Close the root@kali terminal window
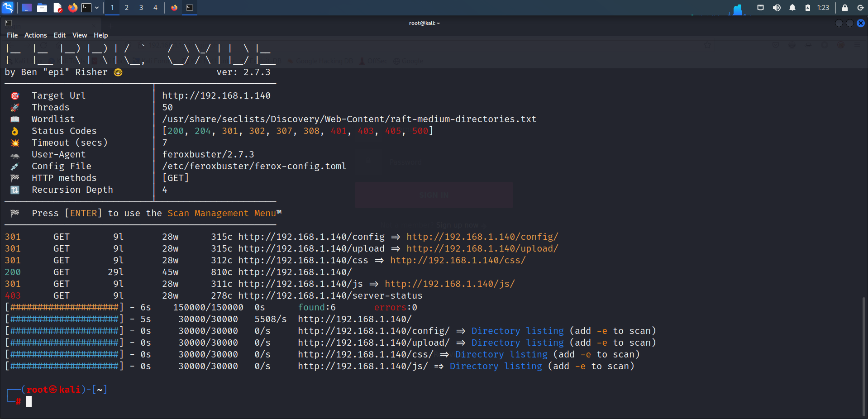The height and width of the screenshot is (419, 868). [x=861, y=23]
